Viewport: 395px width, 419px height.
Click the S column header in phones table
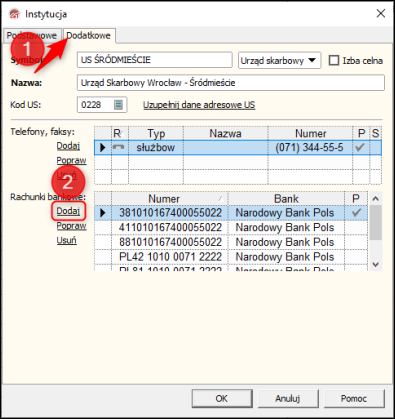376,134
